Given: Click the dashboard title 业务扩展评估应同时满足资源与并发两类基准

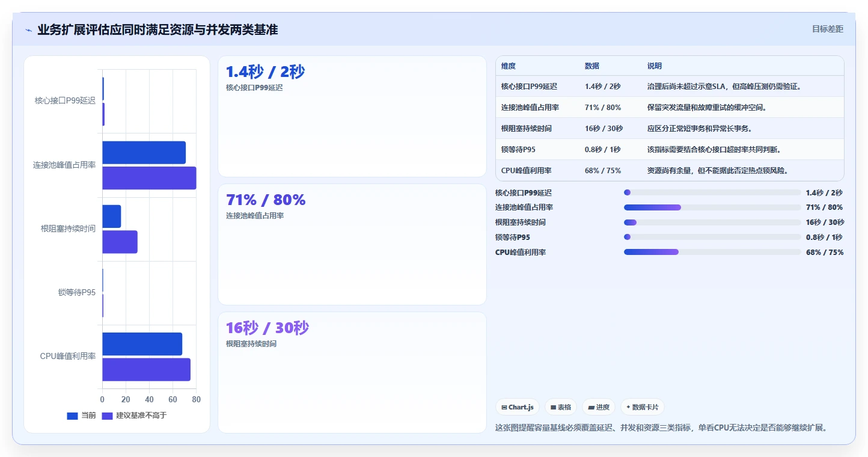Looking at the screenshot, I should [x=157, y=30].
